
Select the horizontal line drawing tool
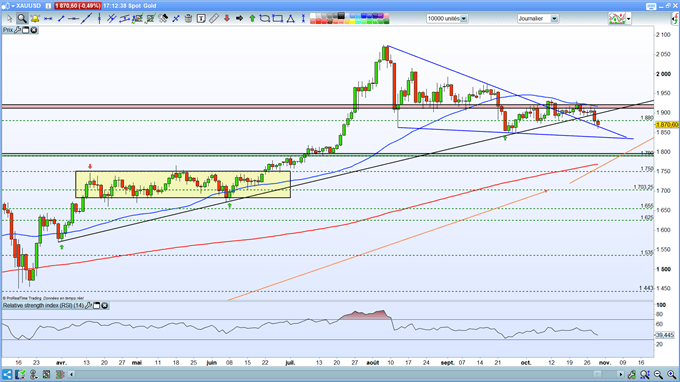point(48,19)
